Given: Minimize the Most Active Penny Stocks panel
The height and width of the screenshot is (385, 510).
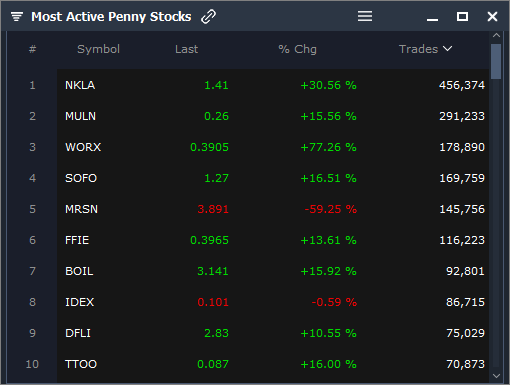Looking at the screenshot, I should pyautogui.click(x=432, y=20).
